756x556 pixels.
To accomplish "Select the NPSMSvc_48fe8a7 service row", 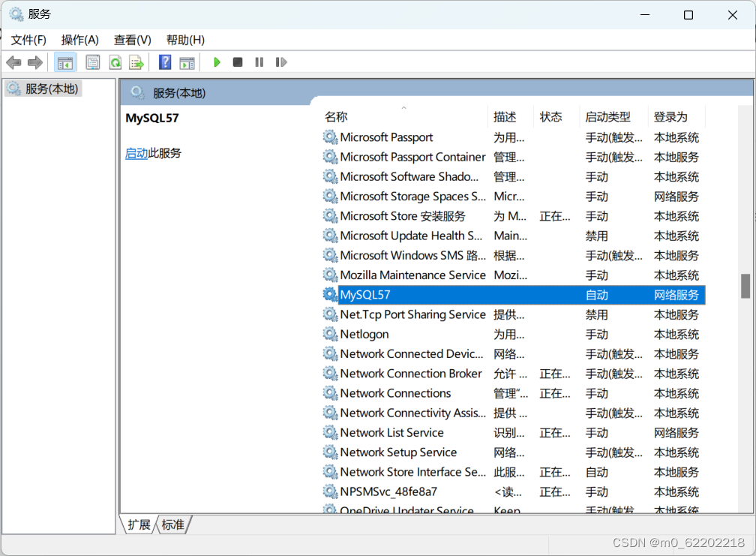I will pyautogui.click(x=514, y=492).
